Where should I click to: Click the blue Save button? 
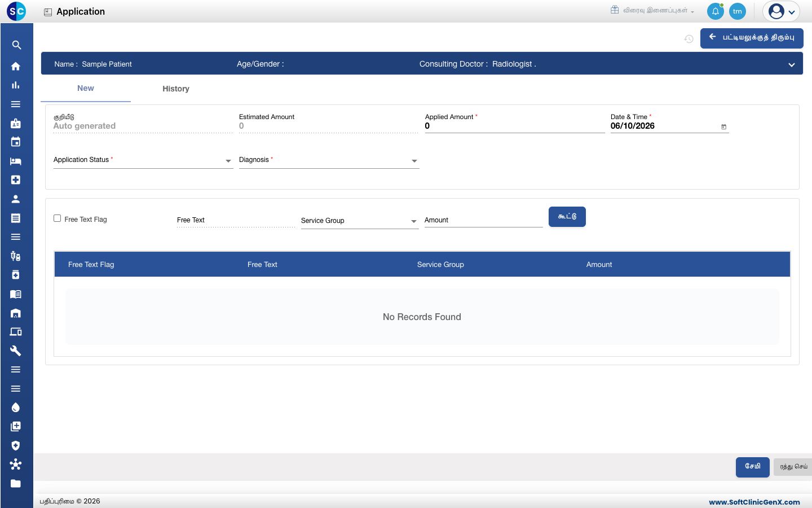click(x=752, y=467)
